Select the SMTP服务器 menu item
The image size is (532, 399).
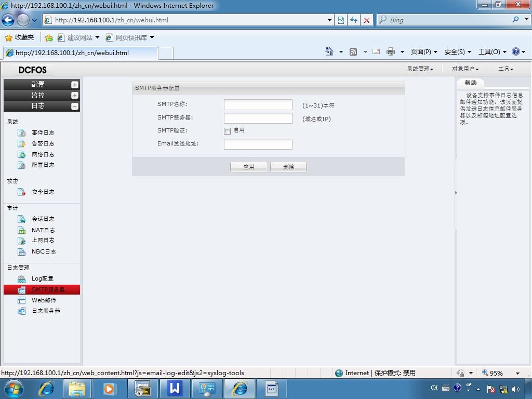pos(42,290)
